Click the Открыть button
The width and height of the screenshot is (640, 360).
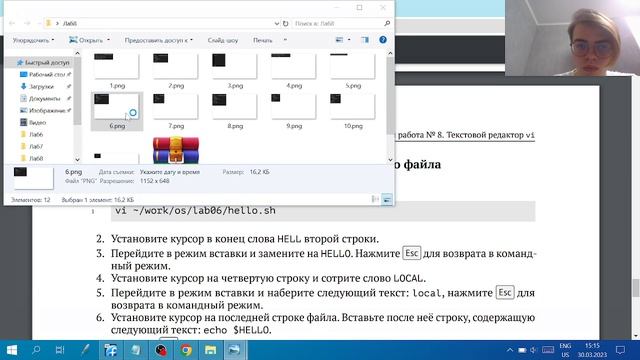click(86, 40)
